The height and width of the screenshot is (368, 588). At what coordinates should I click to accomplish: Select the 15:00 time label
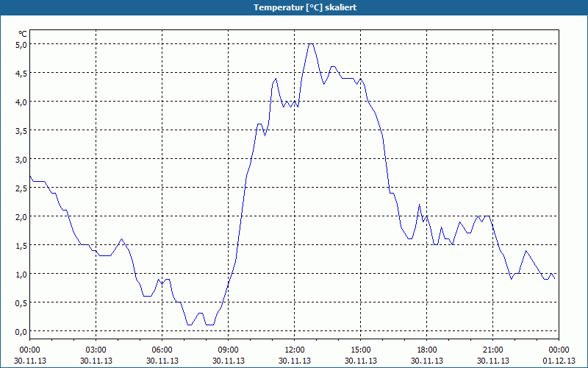pos(361,350)
